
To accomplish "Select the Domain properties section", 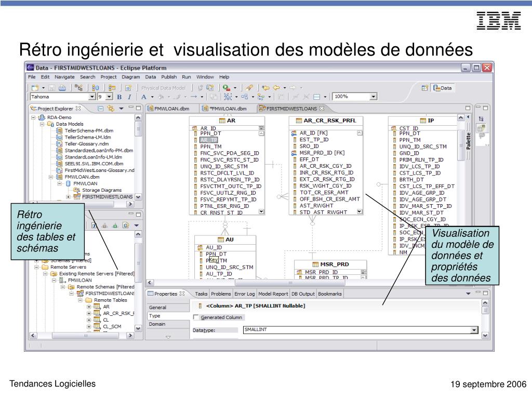I will tap(168, 324).
